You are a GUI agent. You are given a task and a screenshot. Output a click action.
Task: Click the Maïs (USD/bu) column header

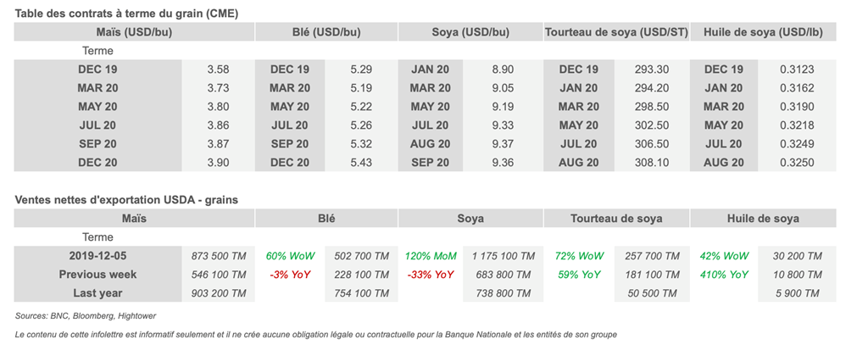click(x=133, y=32)
